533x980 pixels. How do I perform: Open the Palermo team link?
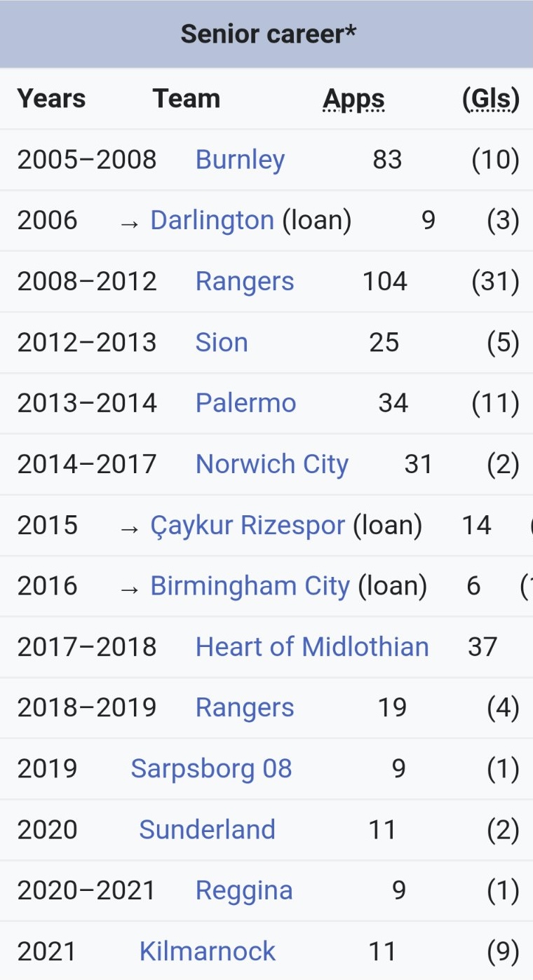pos(245,403)
